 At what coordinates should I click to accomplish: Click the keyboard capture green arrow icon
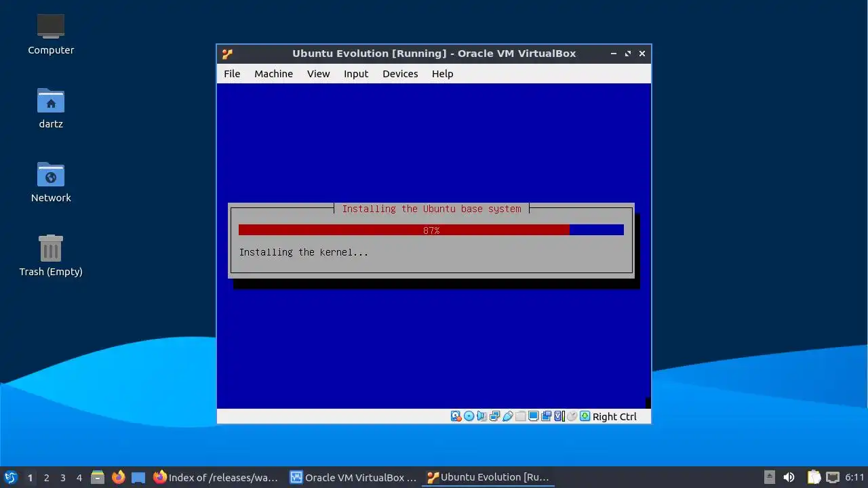(585, 416)
